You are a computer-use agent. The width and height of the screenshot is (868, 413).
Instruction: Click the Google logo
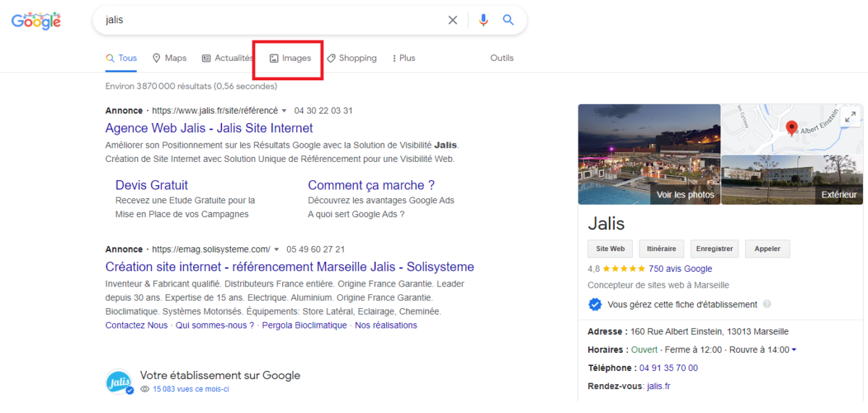[x=36, y=21]
